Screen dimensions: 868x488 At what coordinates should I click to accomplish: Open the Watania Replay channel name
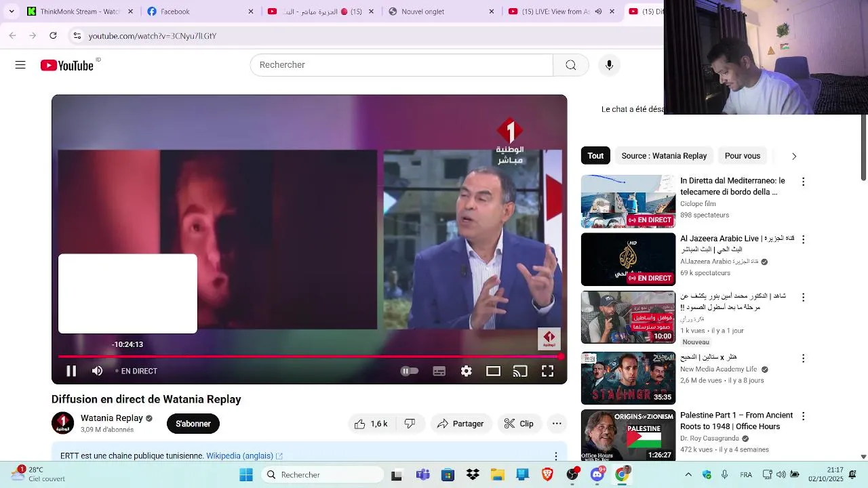(112, 418)
